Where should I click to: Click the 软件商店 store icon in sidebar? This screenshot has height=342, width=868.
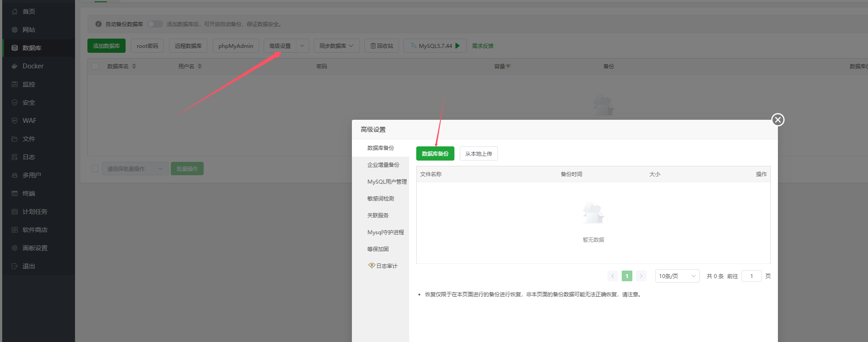(15, 230)
